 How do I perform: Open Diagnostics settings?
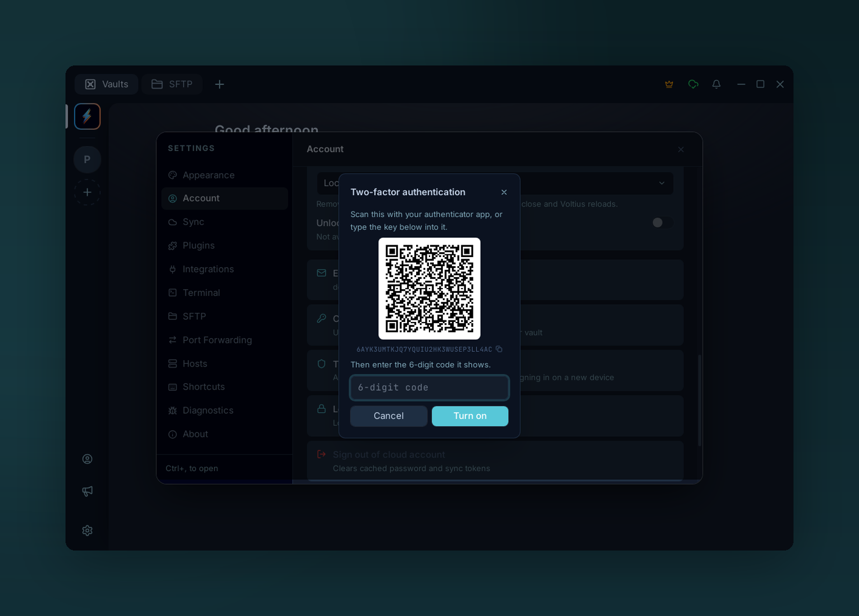click(224, 410)
